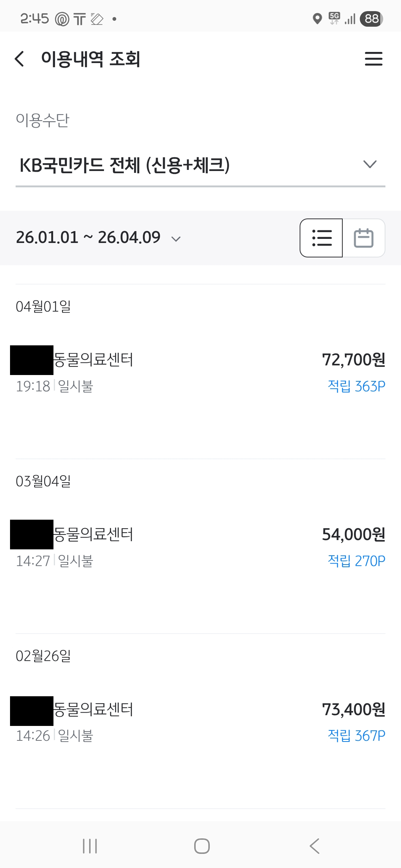Tap 적립 363P points link

356,387
